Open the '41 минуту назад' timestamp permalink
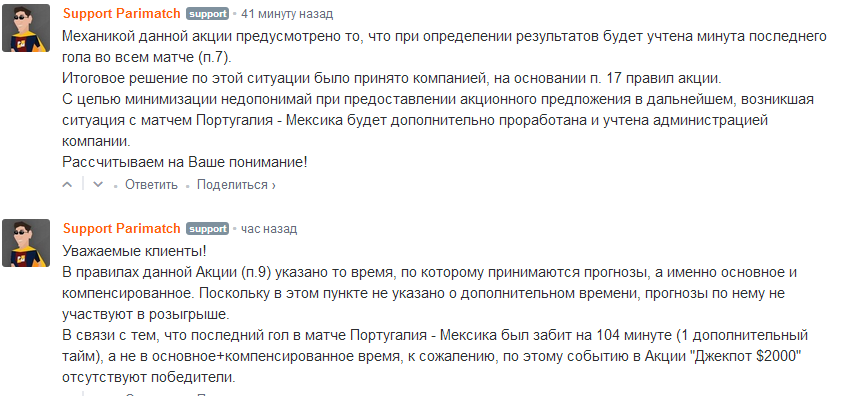This screenshot has height=396, width=841. (x=287, y=14)
